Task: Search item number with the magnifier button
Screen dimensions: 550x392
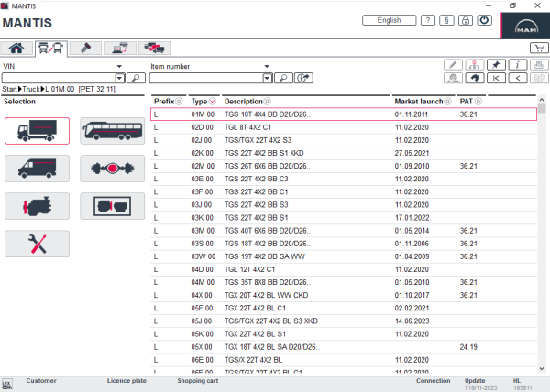Action: (283, 78)
